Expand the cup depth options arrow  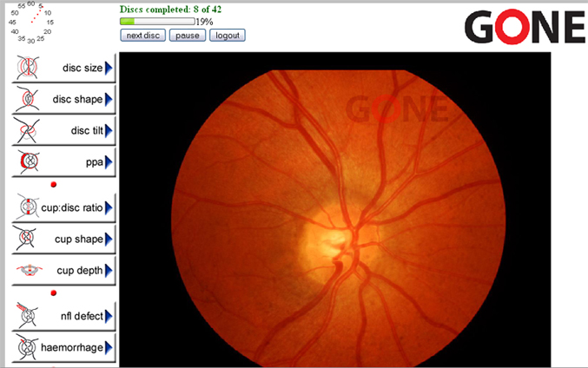(109, 270)
